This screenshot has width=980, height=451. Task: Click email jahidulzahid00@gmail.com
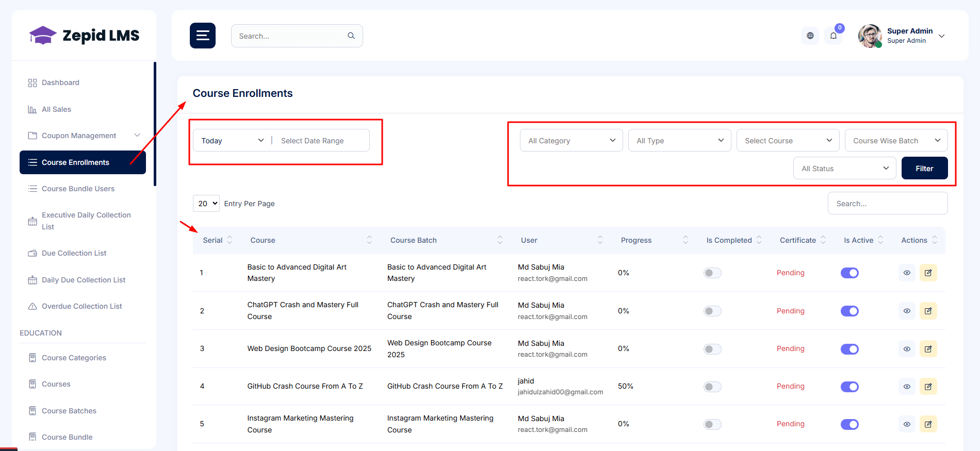click(x=560, y=392)
